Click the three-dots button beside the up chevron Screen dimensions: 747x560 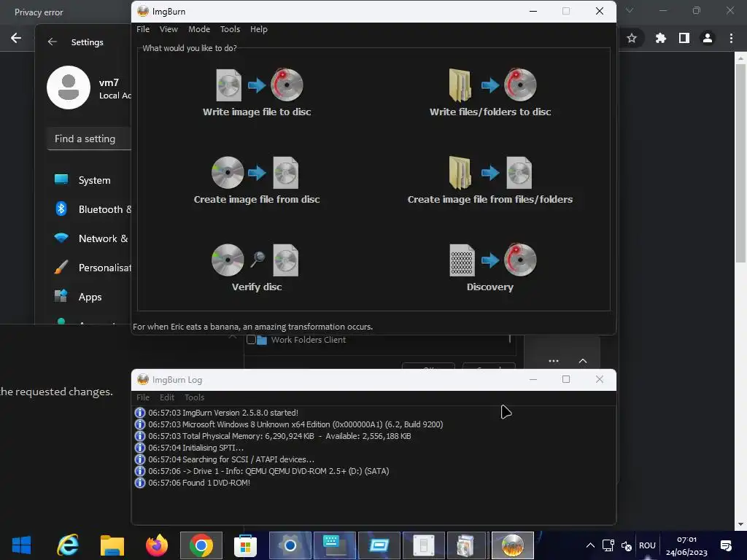click(554, 361)
